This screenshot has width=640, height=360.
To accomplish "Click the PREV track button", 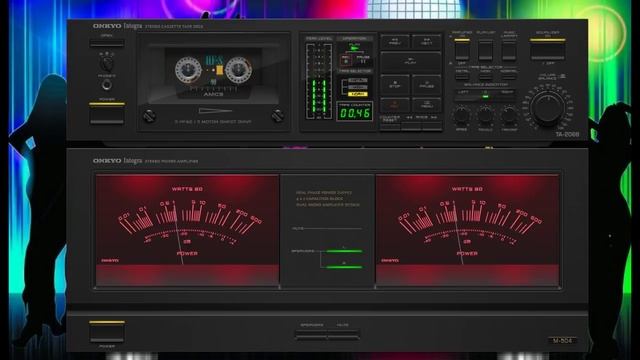I will pyautogui.click(x=395, y=42).
